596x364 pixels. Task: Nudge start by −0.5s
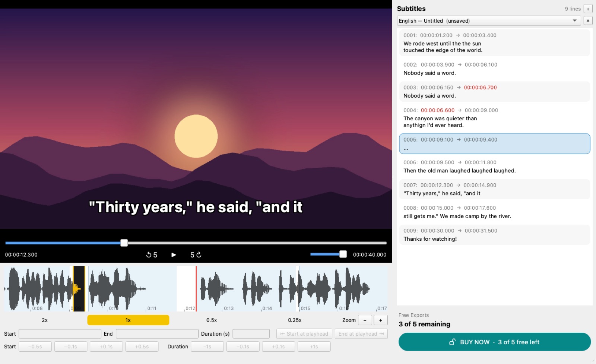[x=35, y=346]
